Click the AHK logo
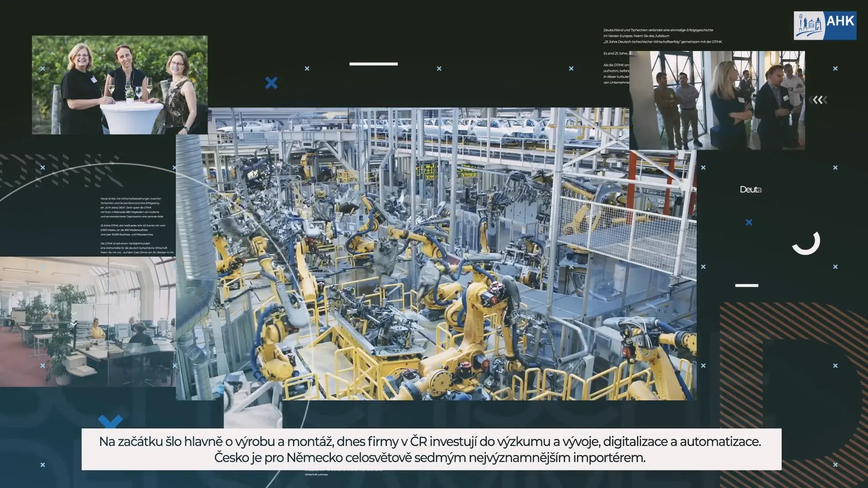This screenshot has width=868, height=488. pos(825,25)
